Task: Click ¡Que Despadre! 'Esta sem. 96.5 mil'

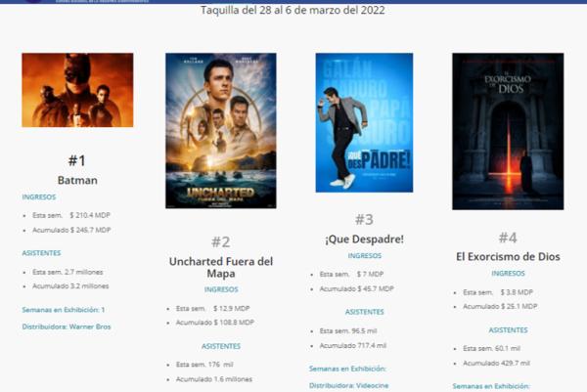Action: tap(348, 331)
